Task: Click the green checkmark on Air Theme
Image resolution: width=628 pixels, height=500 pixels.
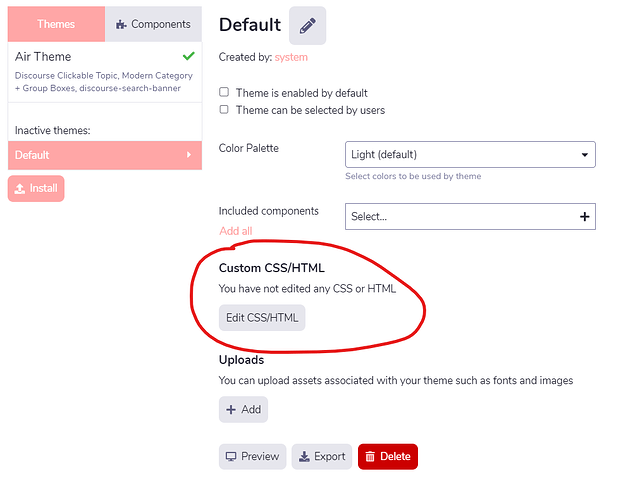Action: 187,57
